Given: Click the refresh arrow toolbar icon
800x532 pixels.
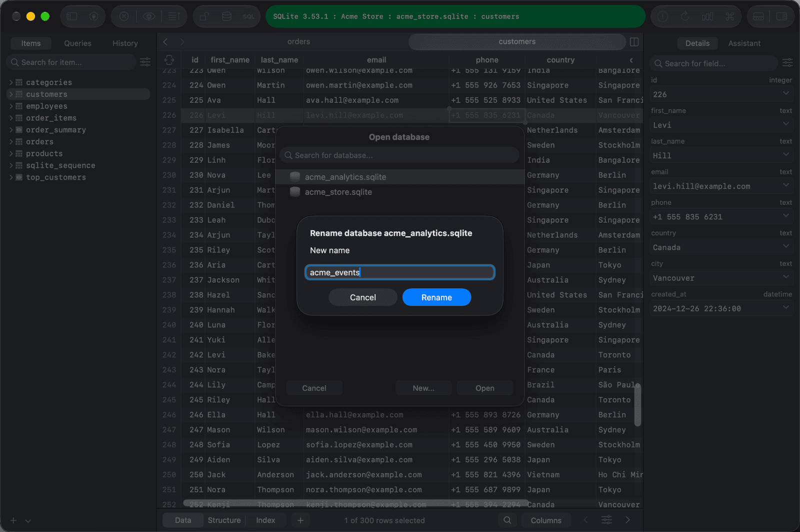Looking at the screenshot, I should [685, 16].
